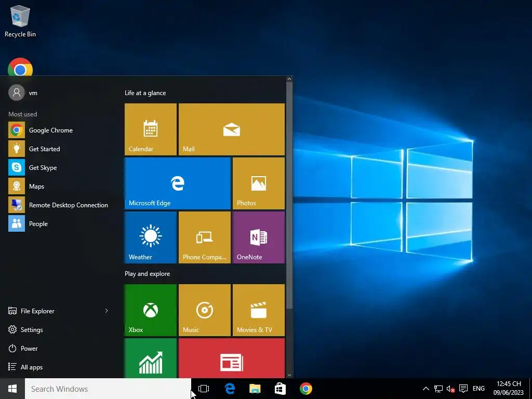Open the Store from the taskbar
The width and height of the screenshot is (532, 399).
pyautogui.click(x=280, y=389)
